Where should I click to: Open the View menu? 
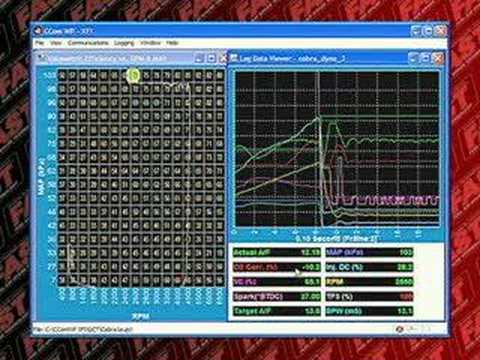56,43
